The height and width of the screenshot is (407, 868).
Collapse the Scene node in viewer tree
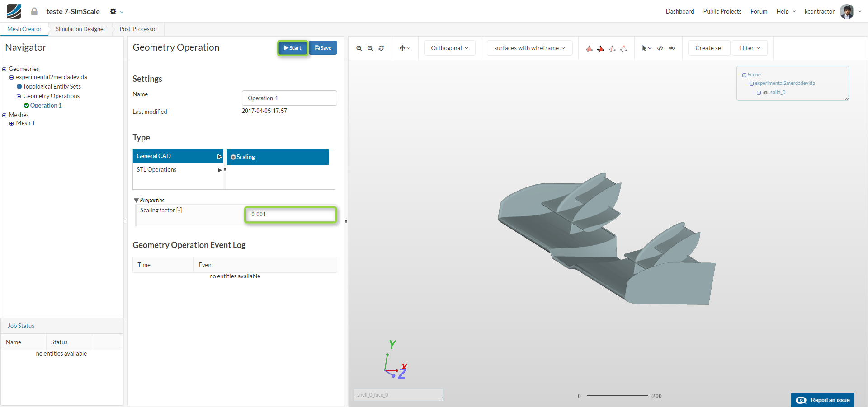tap(744, 75)
